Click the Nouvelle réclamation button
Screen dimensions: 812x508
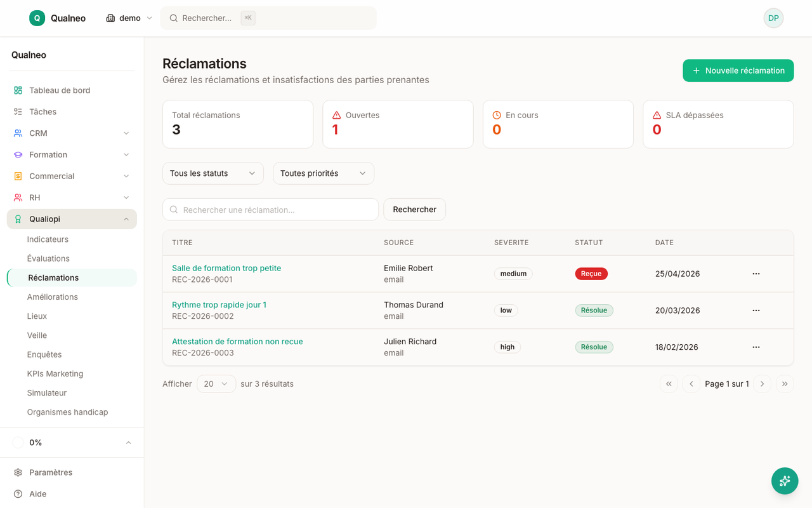[x=738, y=70]
